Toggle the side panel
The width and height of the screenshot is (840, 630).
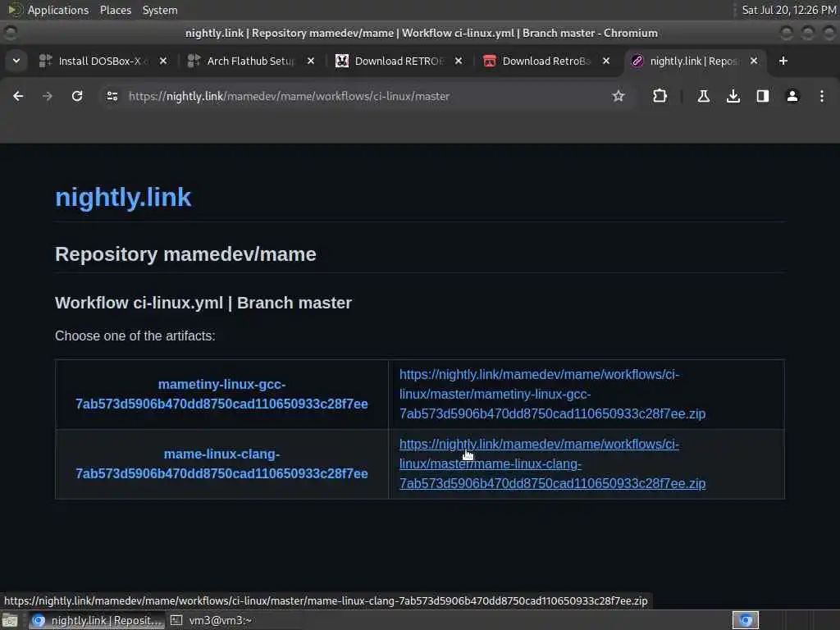click(762, 96)
